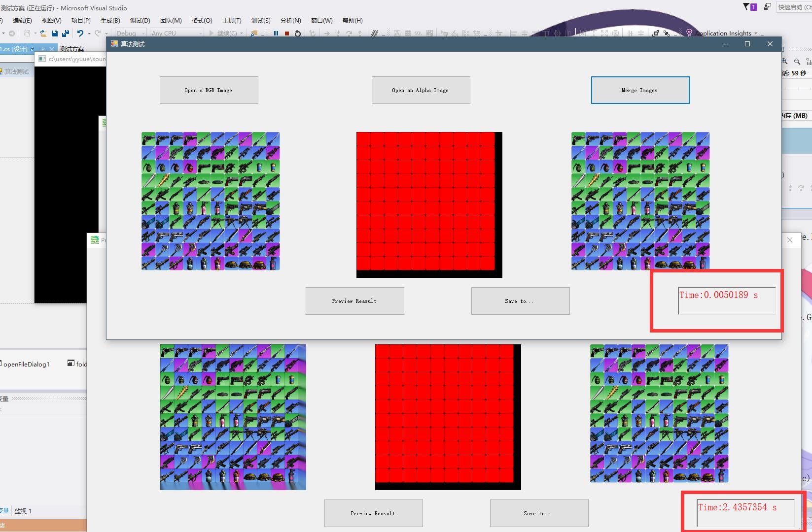Click the Time:2.4357354 s text box
This screenshot has width=812, height=532.
tap(745, 512)
